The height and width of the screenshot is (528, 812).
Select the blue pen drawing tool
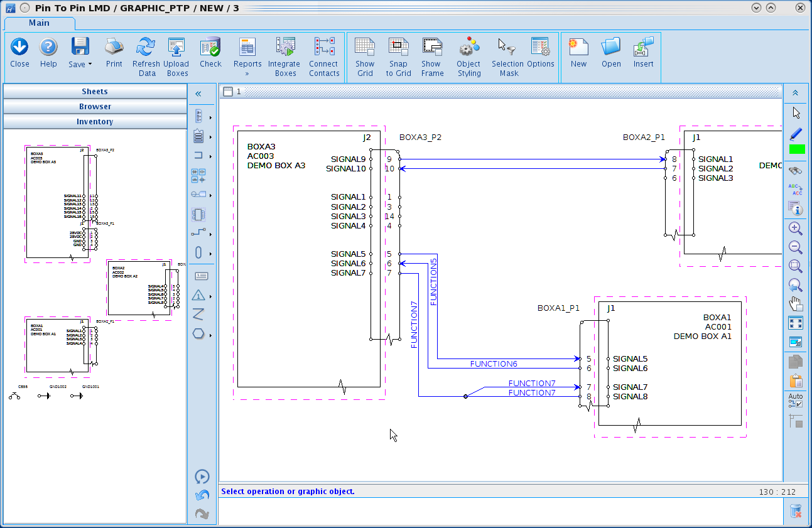coord(796,133)
